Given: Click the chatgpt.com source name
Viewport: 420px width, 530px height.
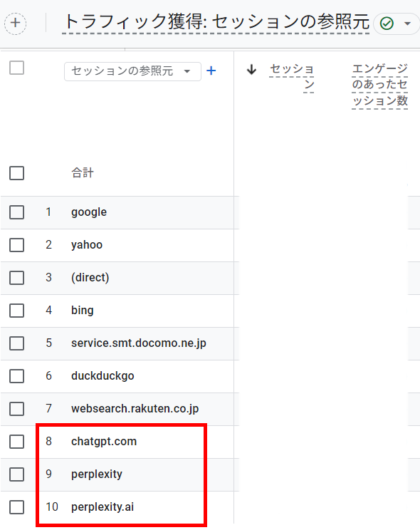Looking at the screenshot, I should pos(104,442).
